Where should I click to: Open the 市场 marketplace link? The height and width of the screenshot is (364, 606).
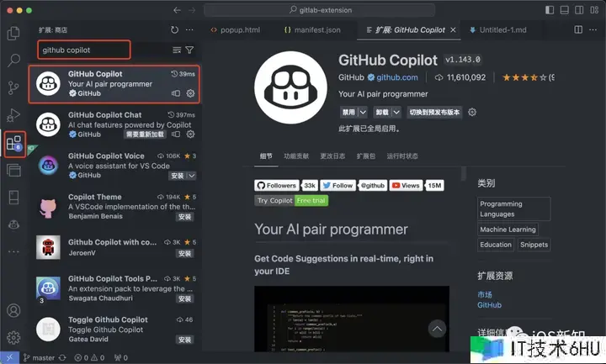[x=485, y=294]
